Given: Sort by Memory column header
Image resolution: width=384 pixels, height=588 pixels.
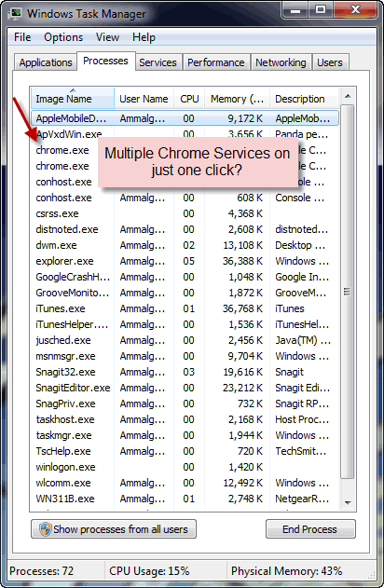Looking at the screenshot, I should click(x=238, y=98).
